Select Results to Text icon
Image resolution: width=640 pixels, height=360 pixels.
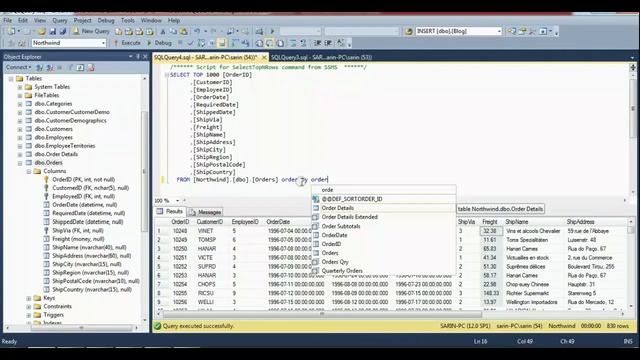coord(259,43)
